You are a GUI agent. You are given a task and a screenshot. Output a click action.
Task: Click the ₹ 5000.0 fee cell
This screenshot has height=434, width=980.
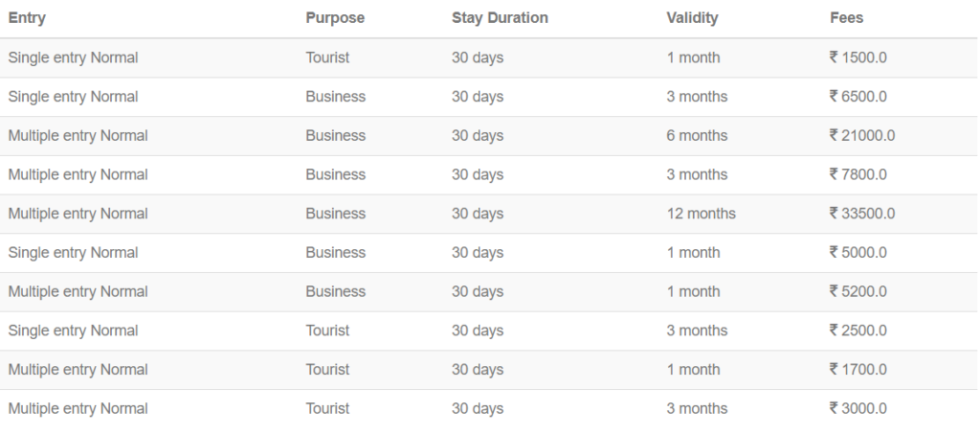coord(858,253)
